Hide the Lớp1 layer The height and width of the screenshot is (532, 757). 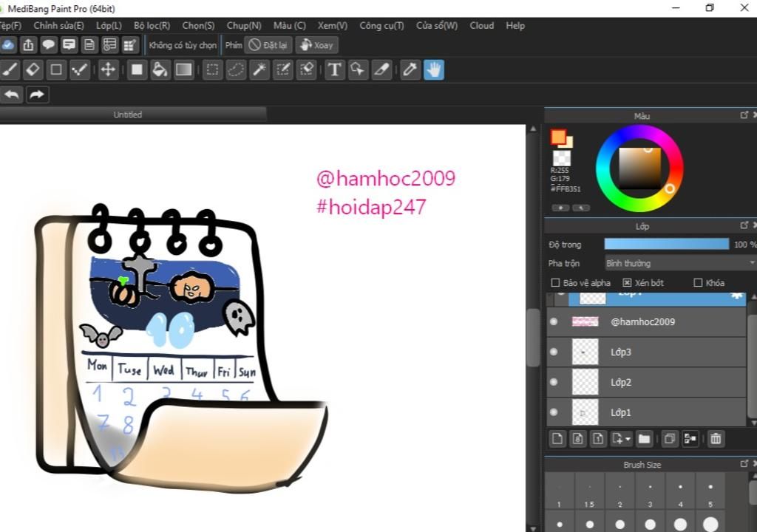[554, 412]
